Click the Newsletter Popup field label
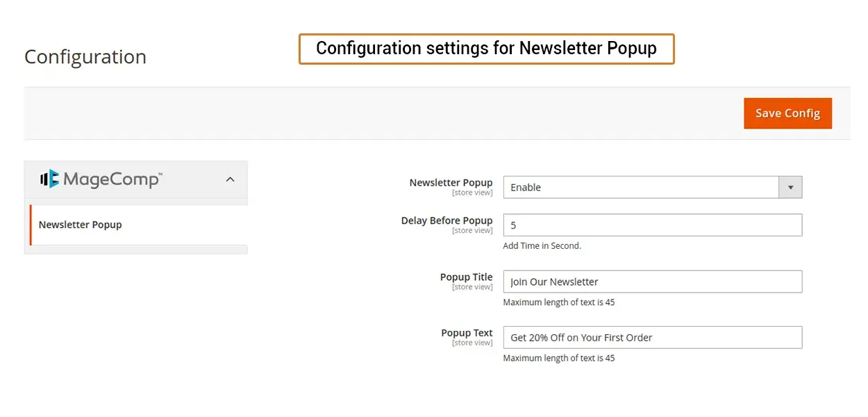This screenshot has height=417, width=868. click(451, 183)
